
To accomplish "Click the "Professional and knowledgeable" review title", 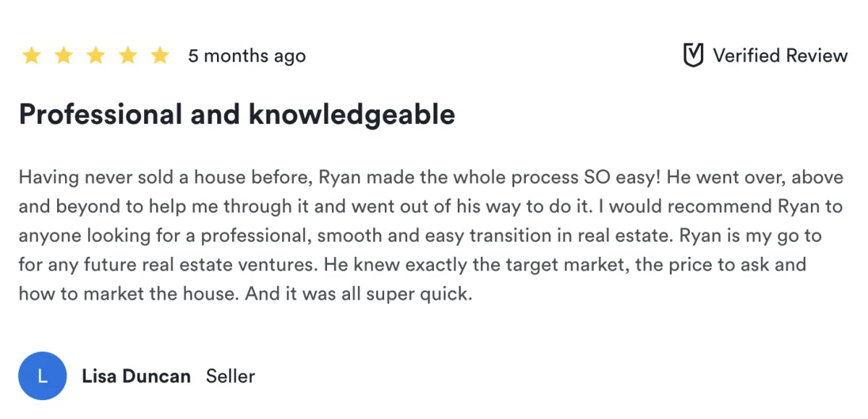I will (237, 114).
